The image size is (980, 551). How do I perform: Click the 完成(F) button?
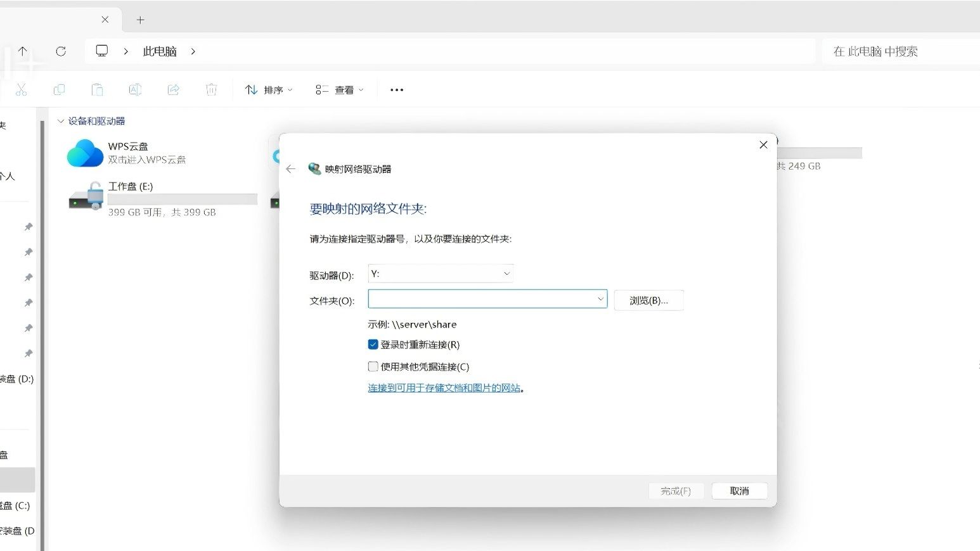coord(676,491)
